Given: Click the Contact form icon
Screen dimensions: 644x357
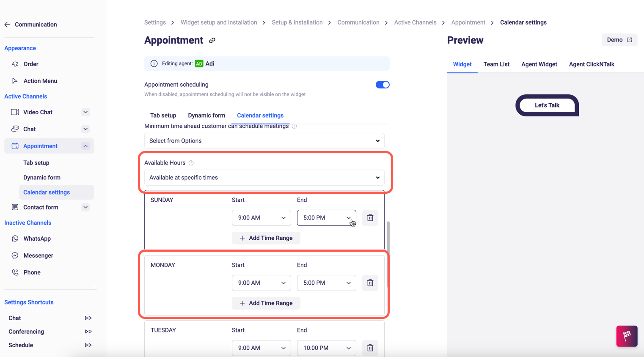Looking at the screenshot, I should tap(15, 207).
